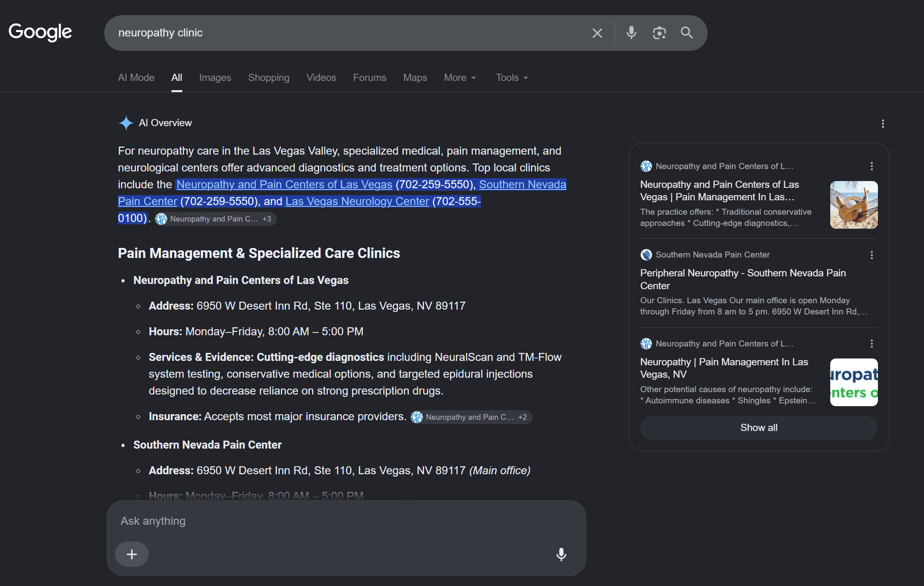Expand the More search filters dropdown

pos(460,78)
